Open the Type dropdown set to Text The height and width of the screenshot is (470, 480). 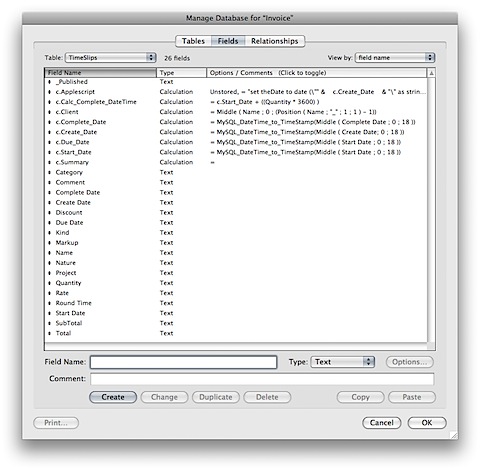coord(342,362)
